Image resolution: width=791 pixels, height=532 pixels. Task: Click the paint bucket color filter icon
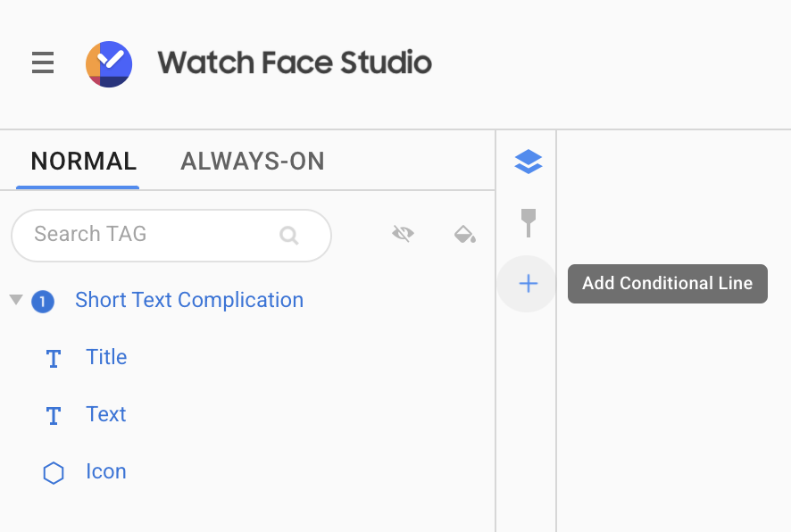464,234
